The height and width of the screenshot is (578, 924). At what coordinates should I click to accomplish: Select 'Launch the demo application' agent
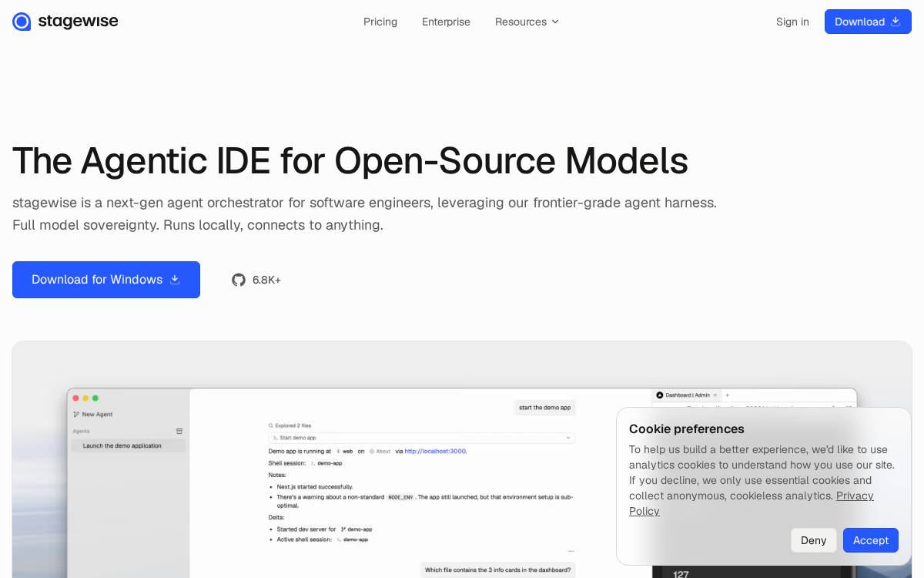(128, 445)
